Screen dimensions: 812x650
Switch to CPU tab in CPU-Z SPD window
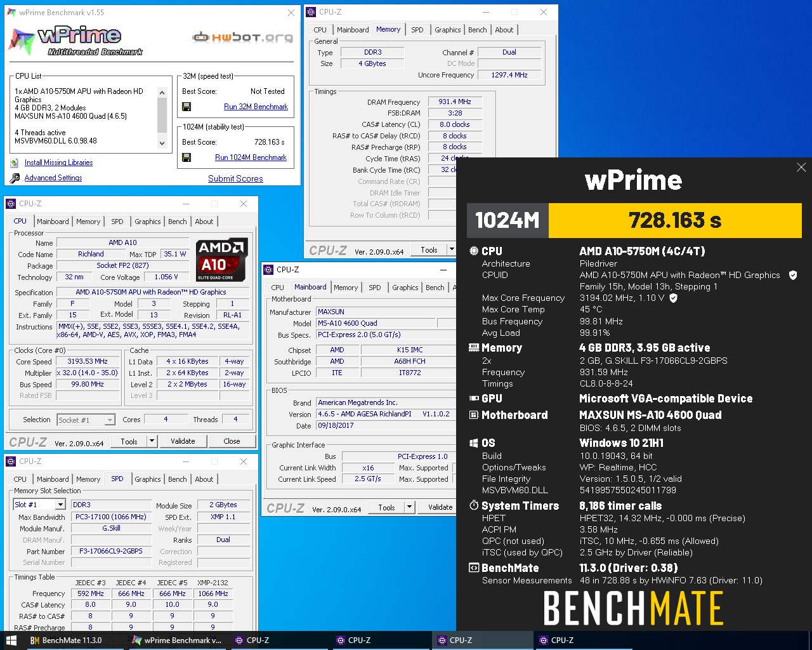tap(20, 479)
